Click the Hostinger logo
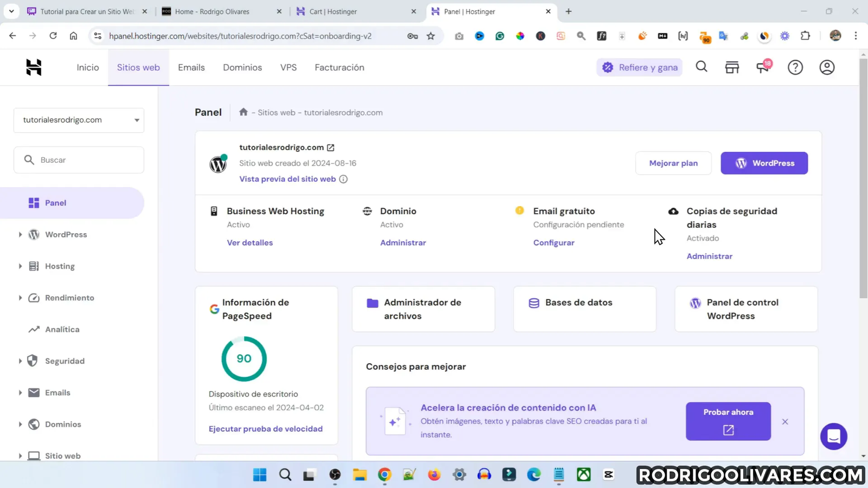 (33, 67)
